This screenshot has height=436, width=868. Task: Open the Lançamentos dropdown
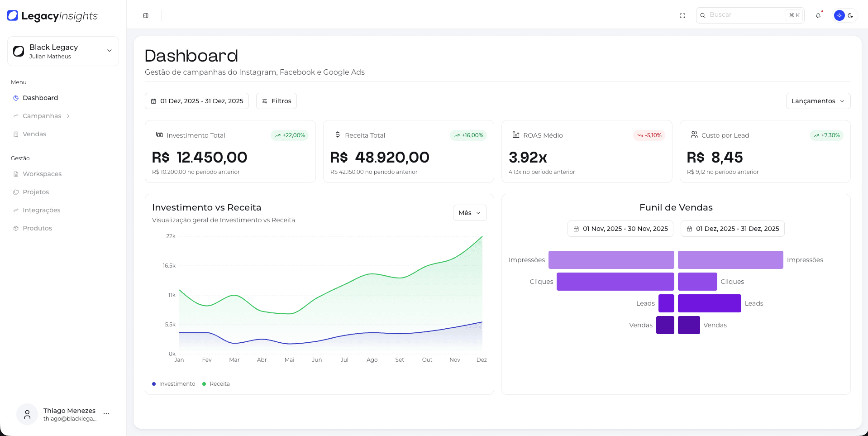(x=817, y=101)
